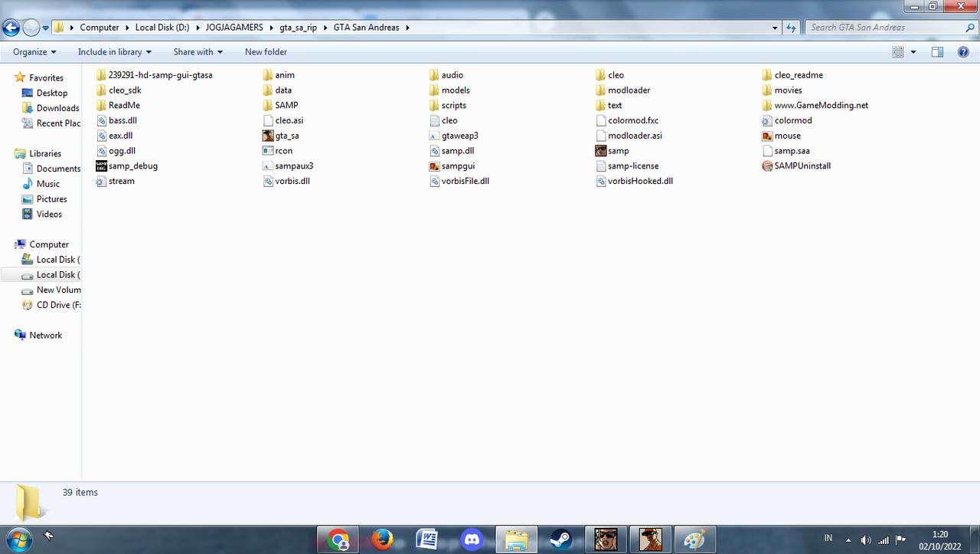Show the preview pane
The width and height of the screenshot is (980, 554).
(x=937, y=52)
